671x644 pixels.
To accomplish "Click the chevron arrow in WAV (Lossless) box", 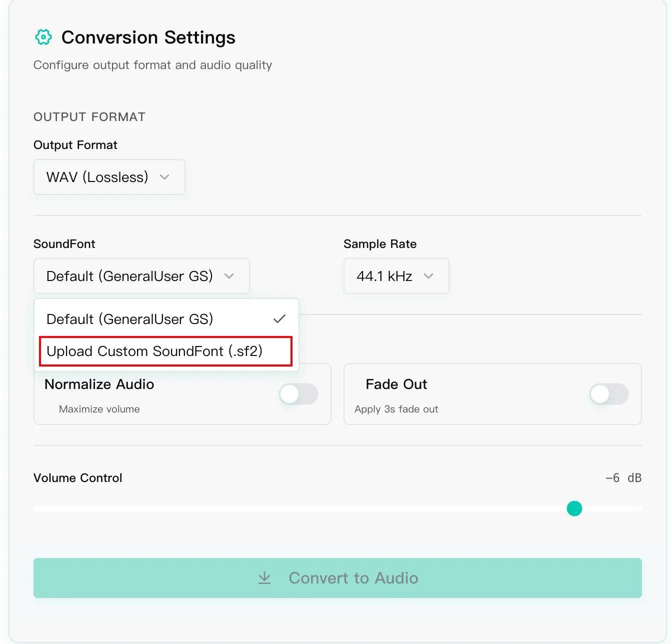I will pyautogui.click(x=164, y=177).
